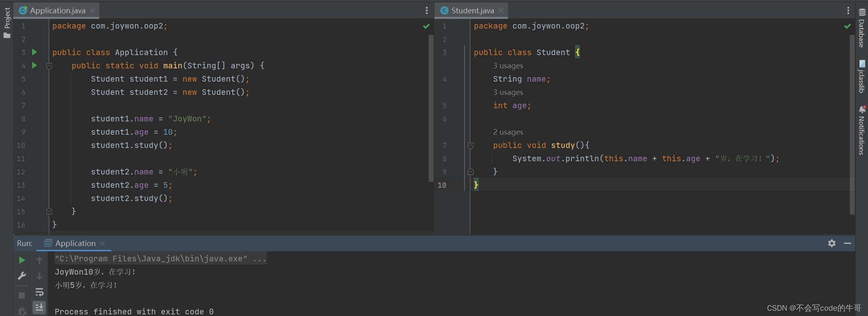Open the Notifications tool window
Viewport: 868px width, 316px height.
[x=862, y=130]
